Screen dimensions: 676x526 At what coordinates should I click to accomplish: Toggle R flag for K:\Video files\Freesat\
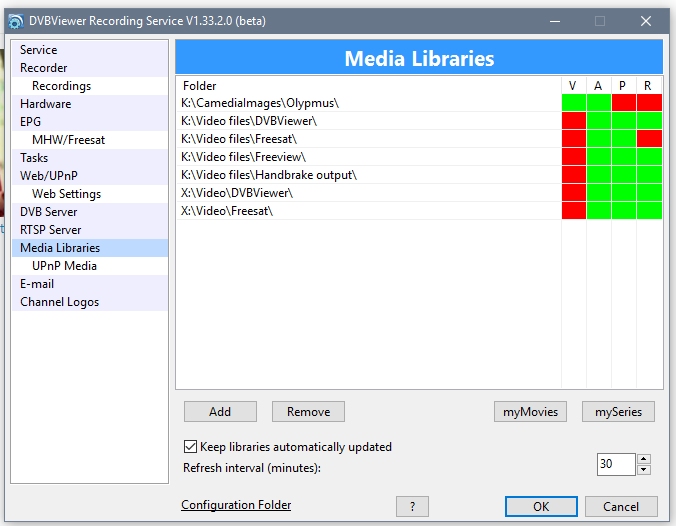click(x=649, y=139)
